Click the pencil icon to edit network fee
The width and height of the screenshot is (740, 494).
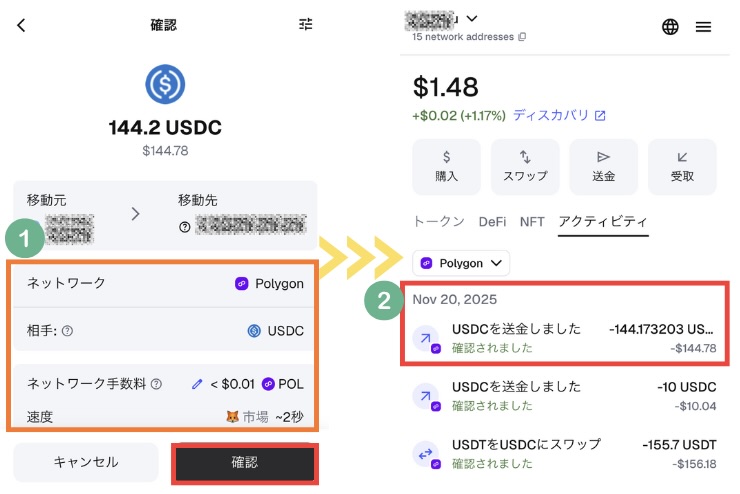[198, 384]
